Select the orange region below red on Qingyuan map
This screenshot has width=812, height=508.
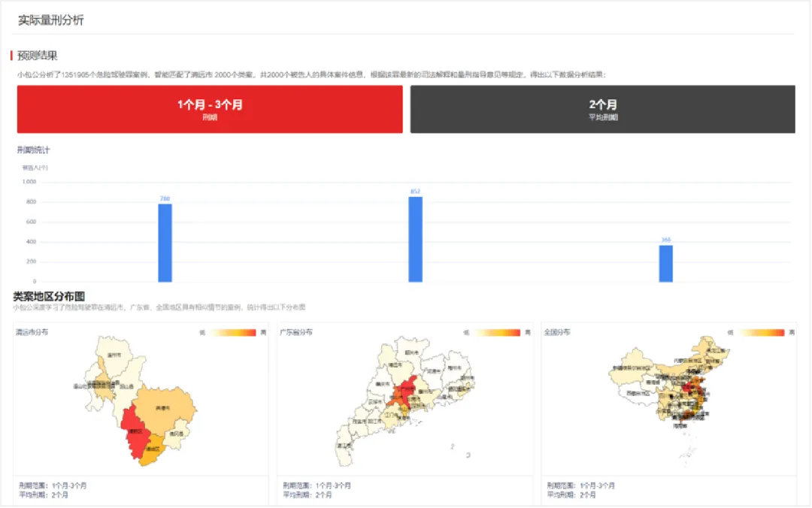tap(153, 449)
